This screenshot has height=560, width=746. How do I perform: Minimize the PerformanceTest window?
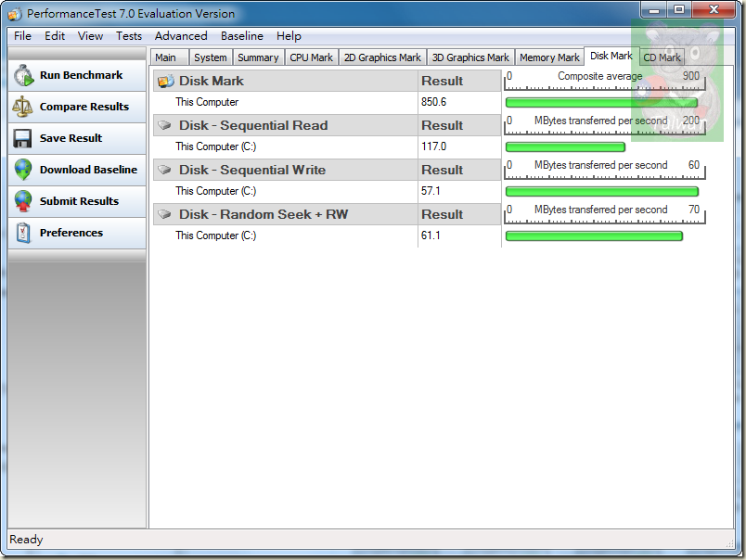[655, 10]
